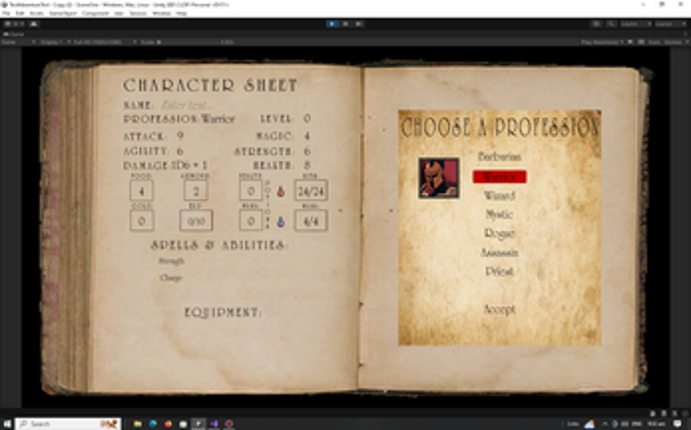Open the Component menu

pyautogui.click(x=95, y=13)
